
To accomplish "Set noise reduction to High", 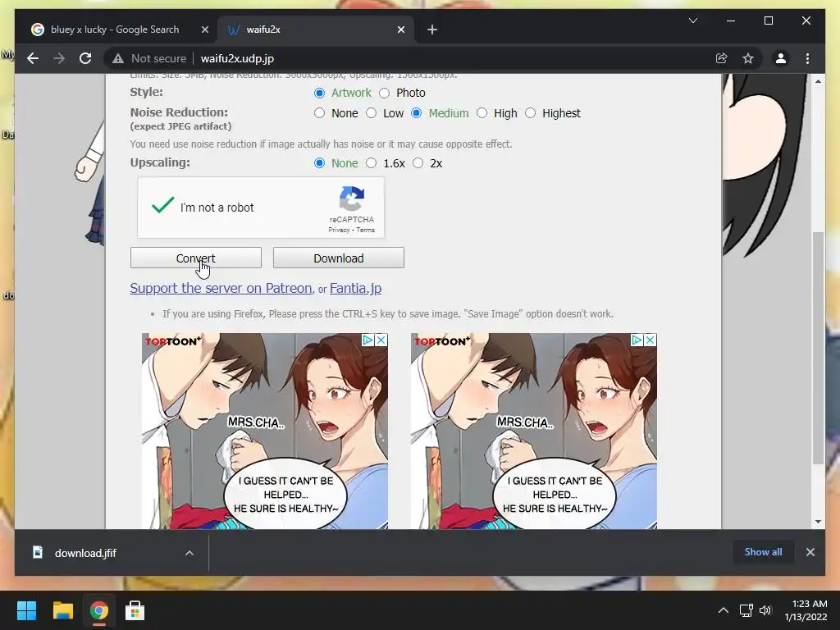I will point(482,113).
